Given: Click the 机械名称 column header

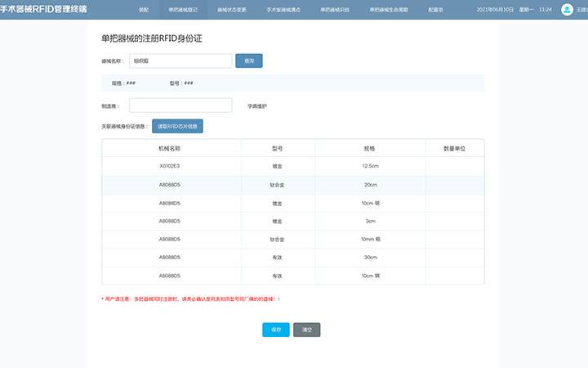Looking at the screenshot, I should pyautogui.click(x=170, y=148).
